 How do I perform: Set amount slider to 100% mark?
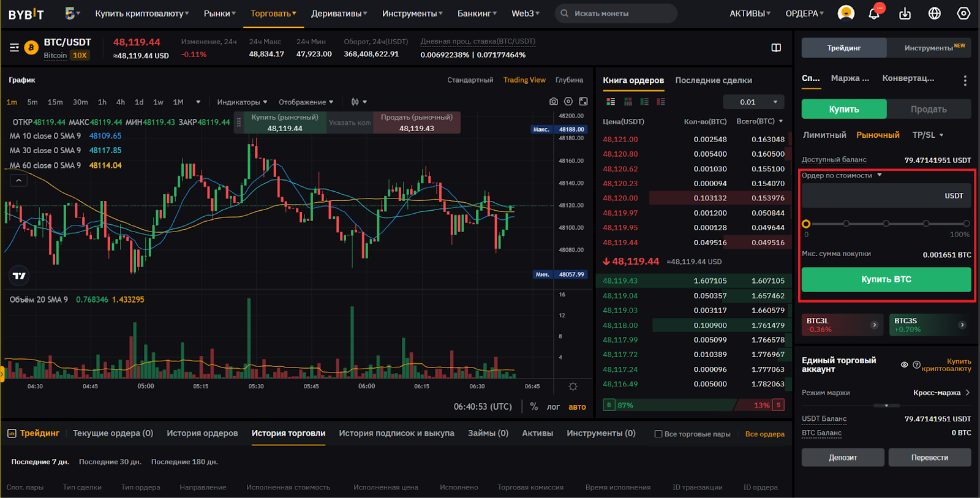pos(967,224)
